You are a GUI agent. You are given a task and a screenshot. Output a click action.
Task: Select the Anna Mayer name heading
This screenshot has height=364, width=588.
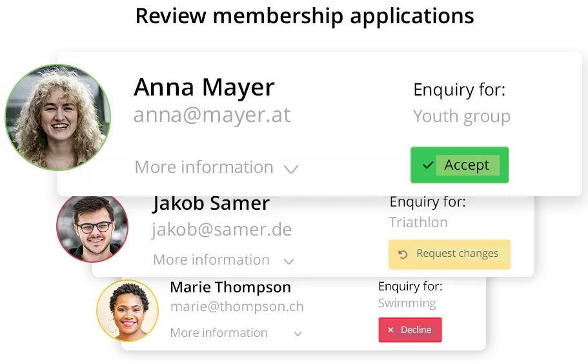coord(204,87)
